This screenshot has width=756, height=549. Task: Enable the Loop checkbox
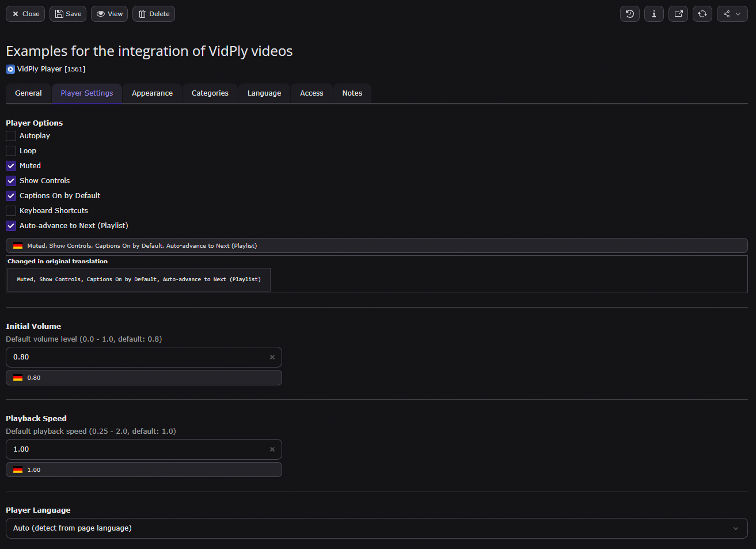[11, 151]
